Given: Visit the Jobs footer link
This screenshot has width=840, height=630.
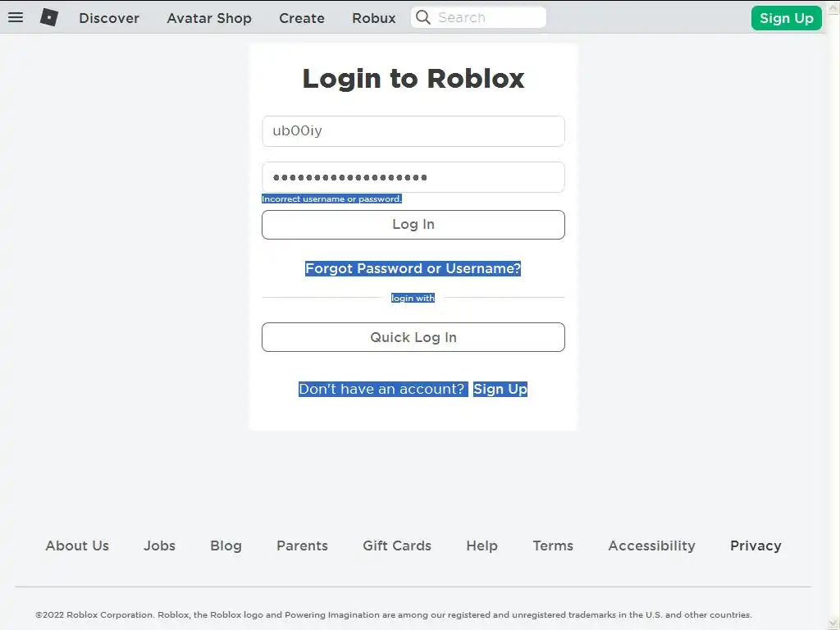Looking at the screenshot, I should pyautogui.click(x=159, y=546).
